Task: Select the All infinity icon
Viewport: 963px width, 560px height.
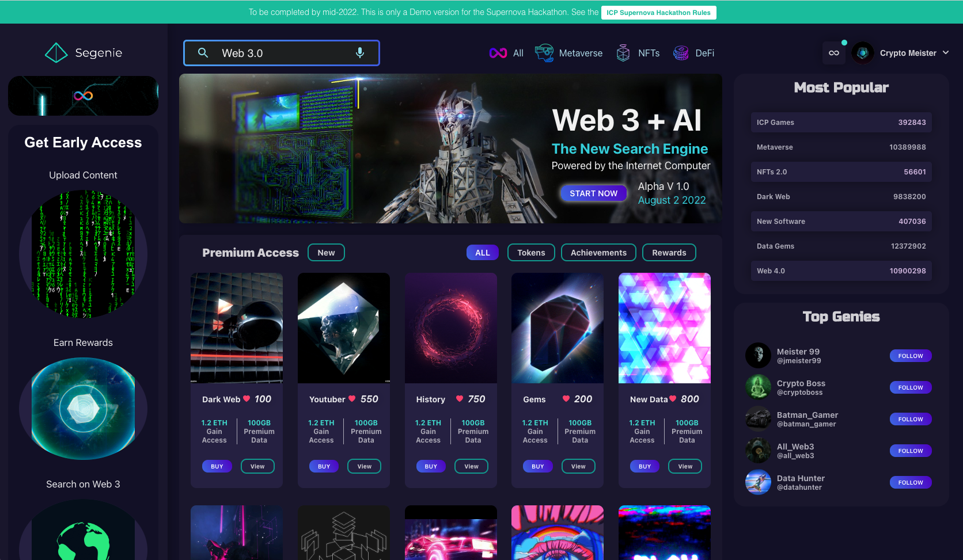Action: click(x=498, y=53)
